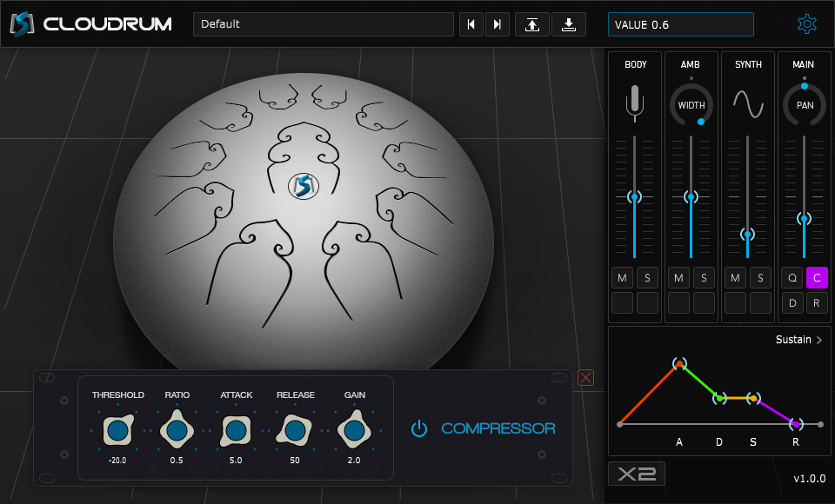Solo the SYNTH channel
This screenshot has width=835, height=504.
759,277
